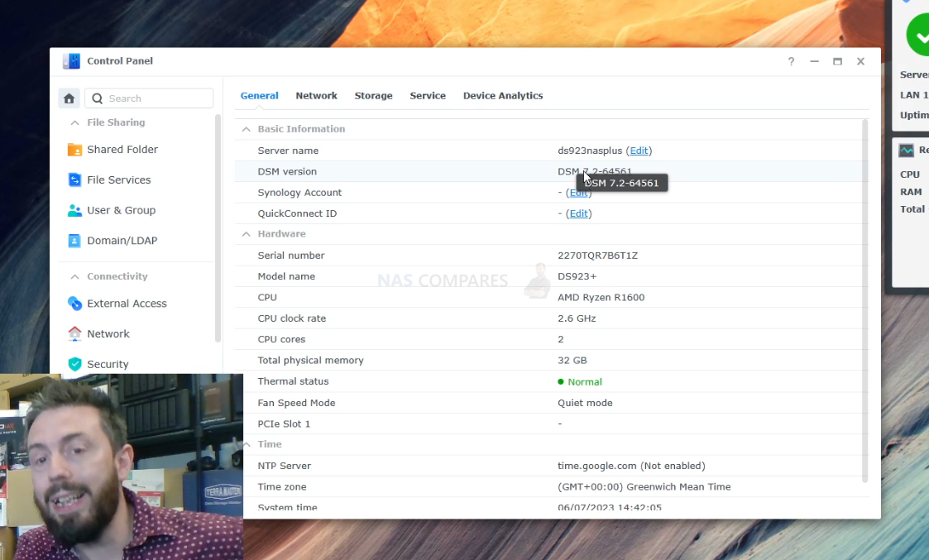Click the Quiet mode fan speed value
This screenshot has width=929, height=560.
(585, 403)
